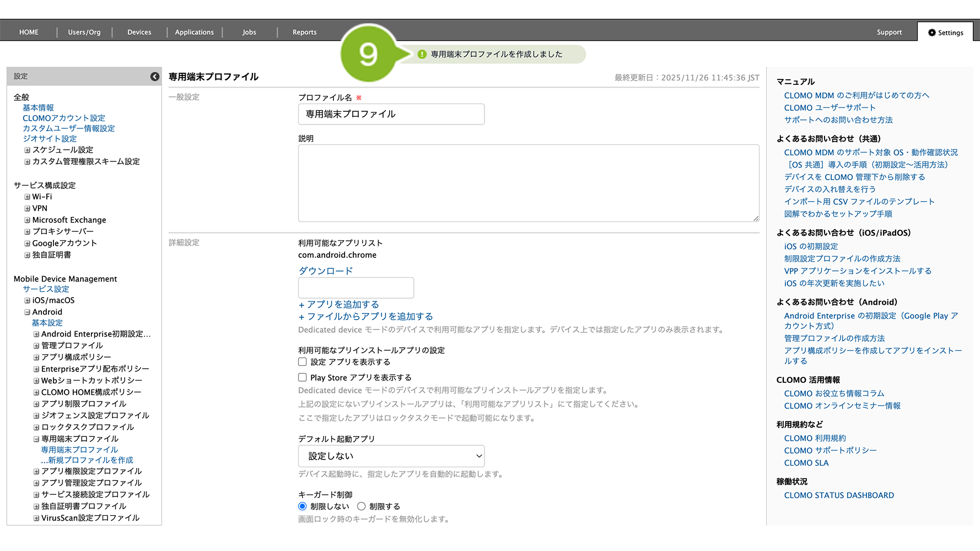The width and height of the screenshot is (980, 551).
Task: Open デフォルト起動アプリ dropdown
Action: coord(391,456)
